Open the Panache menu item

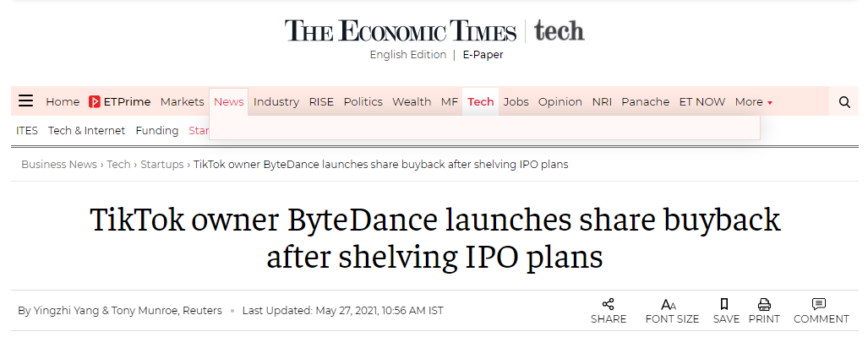point(645,102)
